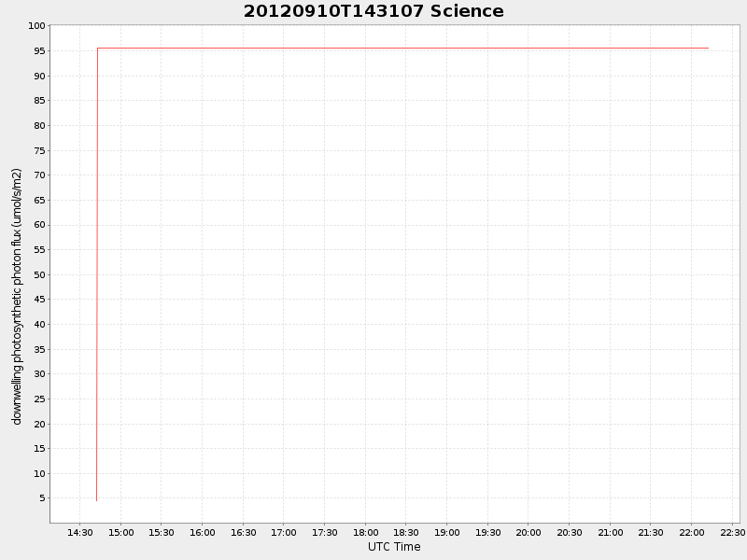The width and height of the screenshot is (747, 560).
Task: Click the 17:30 x-axis tick label
Action: click(325, 532)
